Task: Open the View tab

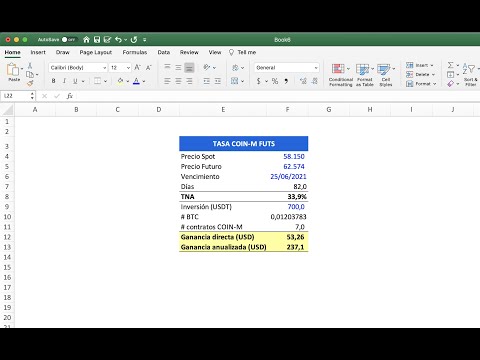Action: (215, 52)
